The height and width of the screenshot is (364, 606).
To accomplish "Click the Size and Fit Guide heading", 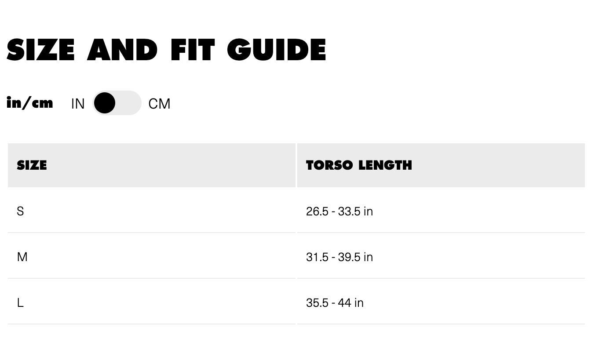I will (x=166, y=50).
